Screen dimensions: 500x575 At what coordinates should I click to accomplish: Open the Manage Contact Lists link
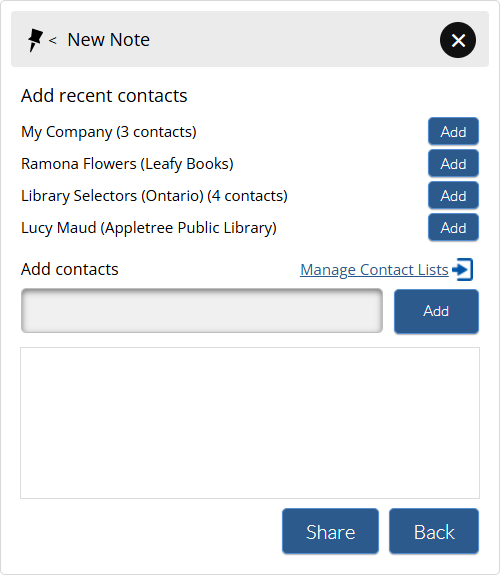pos(374,270)
